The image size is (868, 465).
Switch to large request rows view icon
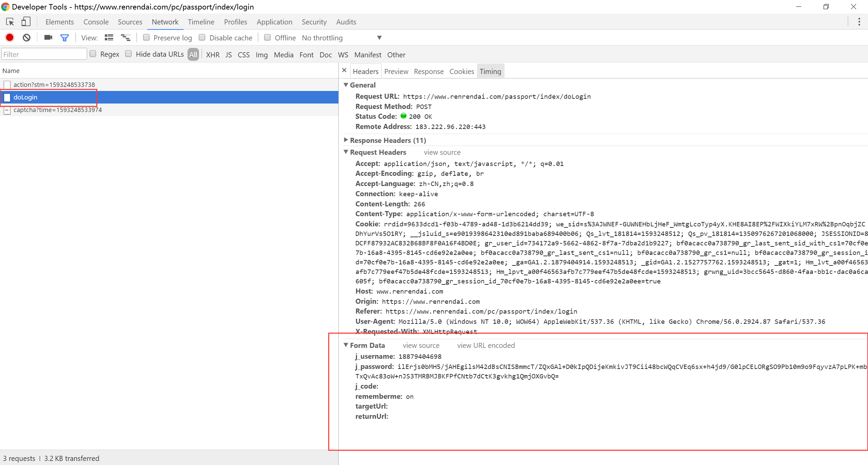click(x=109, y=38)
